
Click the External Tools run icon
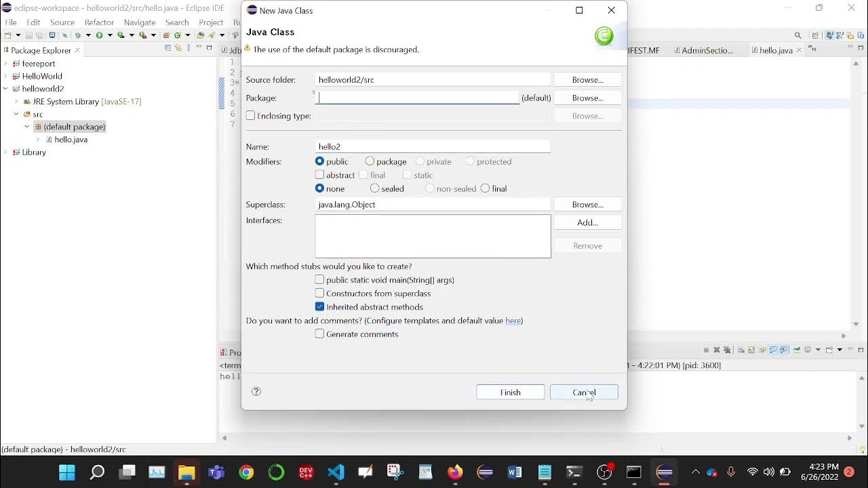point(142,35)
